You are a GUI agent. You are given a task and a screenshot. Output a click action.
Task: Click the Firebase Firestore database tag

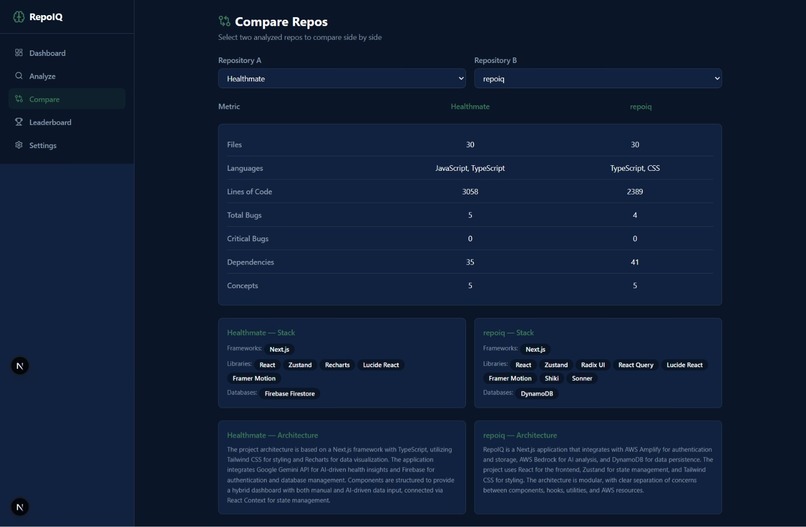(x=289, y=394)
